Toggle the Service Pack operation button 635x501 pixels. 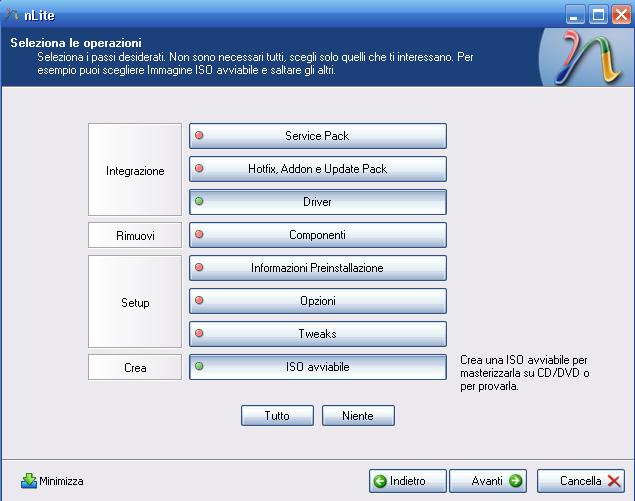coord(317,136)
